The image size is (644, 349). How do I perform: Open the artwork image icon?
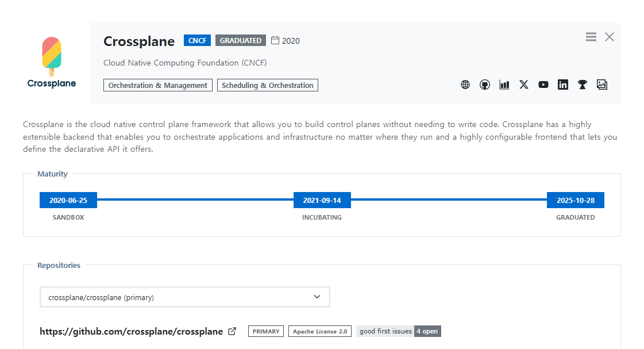coord(602,85)
